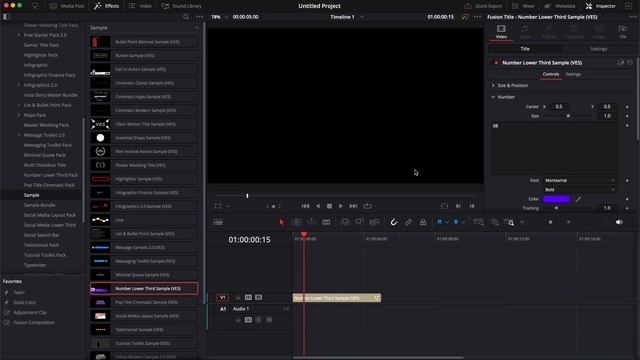Select Number Lower Third Sample (VES) effect
Screen dimensions: 640x360
click(144, 289)
